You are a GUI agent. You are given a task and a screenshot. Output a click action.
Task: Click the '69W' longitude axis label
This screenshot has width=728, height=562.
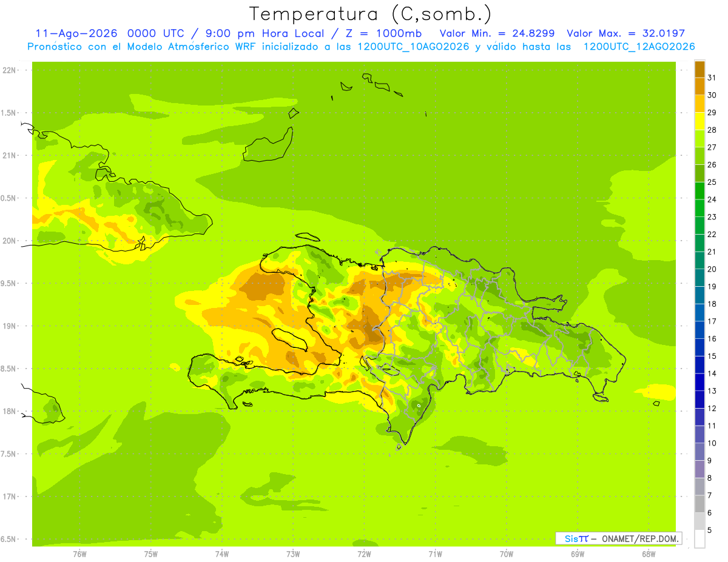(x=578, y=554)
